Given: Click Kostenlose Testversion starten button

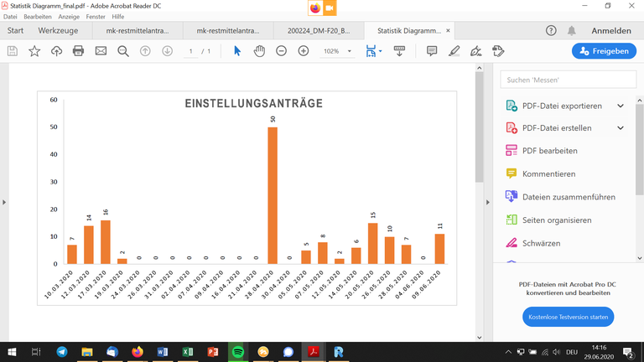Looking at the screenshot, I should [568, 318].
